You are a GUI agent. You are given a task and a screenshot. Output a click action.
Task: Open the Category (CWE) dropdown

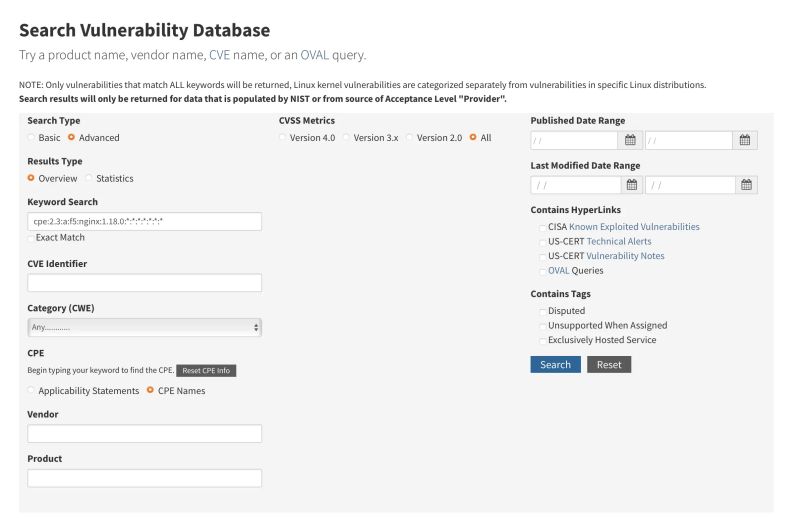(144, 327)
